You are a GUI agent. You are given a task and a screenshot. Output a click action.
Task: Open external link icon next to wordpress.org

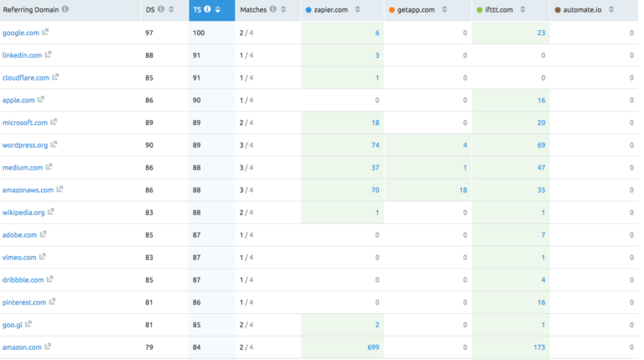(x=54, y=144)
